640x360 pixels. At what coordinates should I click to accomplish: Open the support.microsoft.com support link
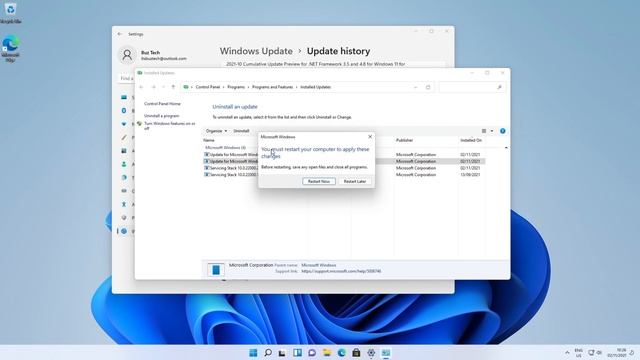(341, 271)
